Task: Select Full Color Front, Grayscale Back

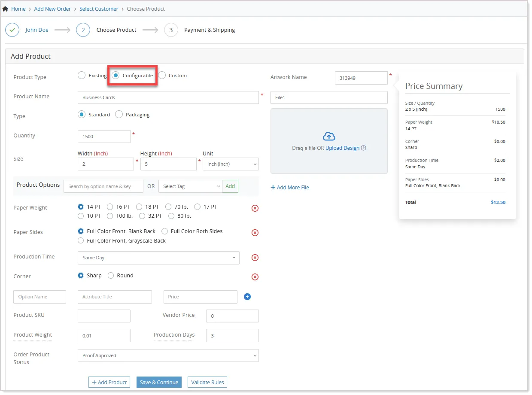Action: tap(81, 241)
